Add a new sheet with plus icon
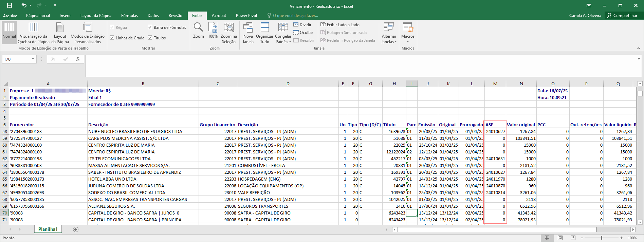The height and width of the screenshot is (242, 644). coord(76,229)
